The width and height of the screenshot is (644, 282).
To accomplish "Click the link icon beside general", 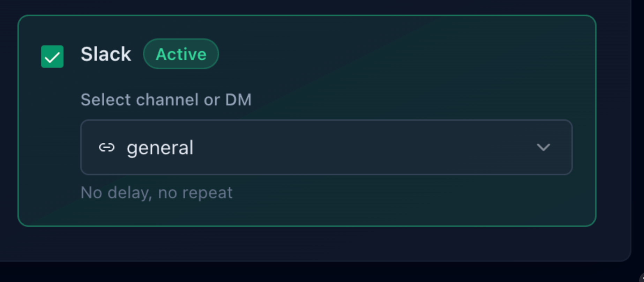I will tap(106, 148).
